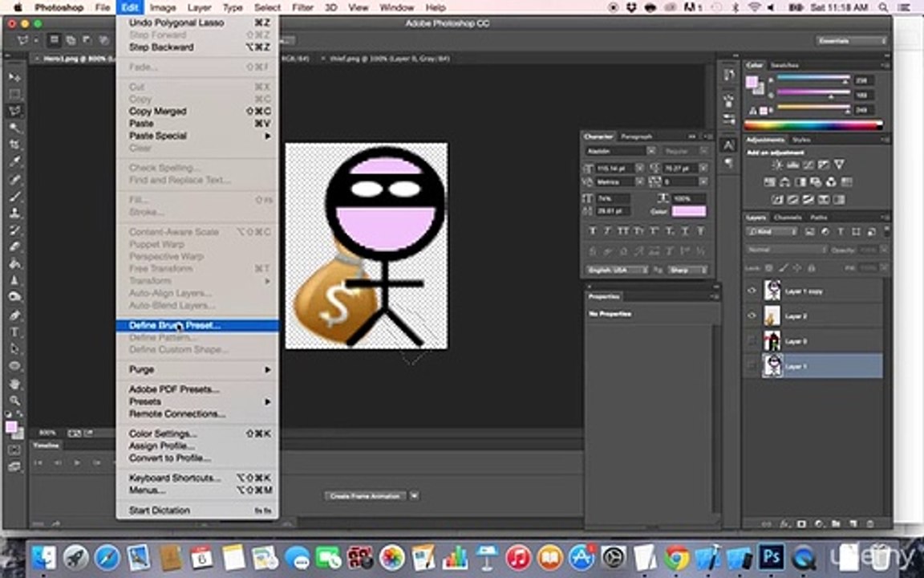Select the Horizontal Type tool

pos(14,332)
